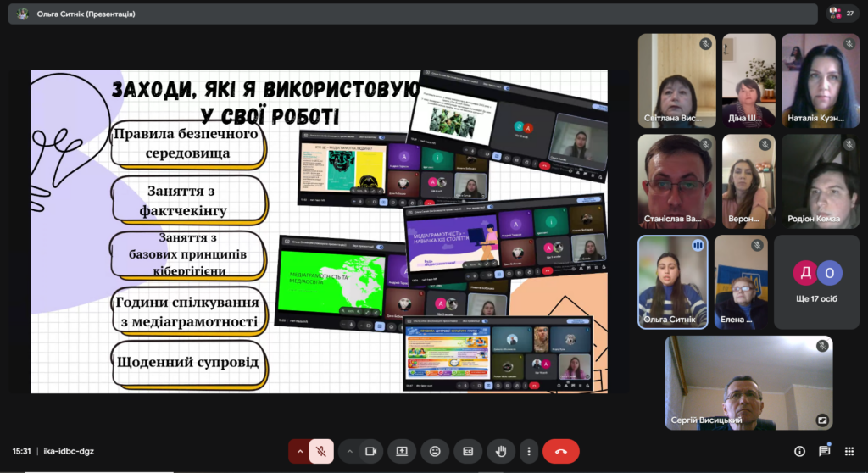This screenshot has height=473, width=868.
Task: Click the 'Ще 17 осіб' more participants tile
Action: [816, 282]
